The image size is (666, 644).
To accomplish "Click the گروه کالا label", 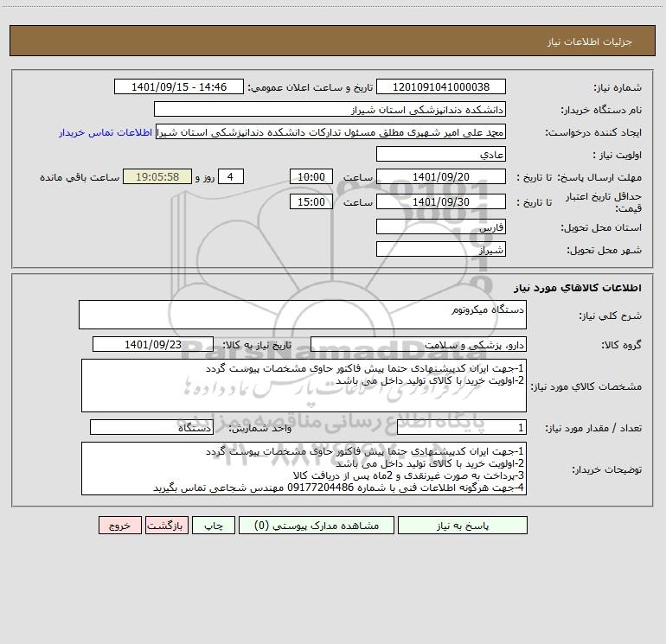I will [621, 345].
